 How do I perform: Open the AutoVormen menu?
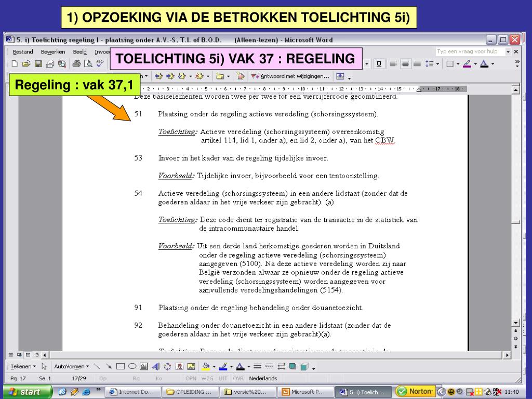72,366
